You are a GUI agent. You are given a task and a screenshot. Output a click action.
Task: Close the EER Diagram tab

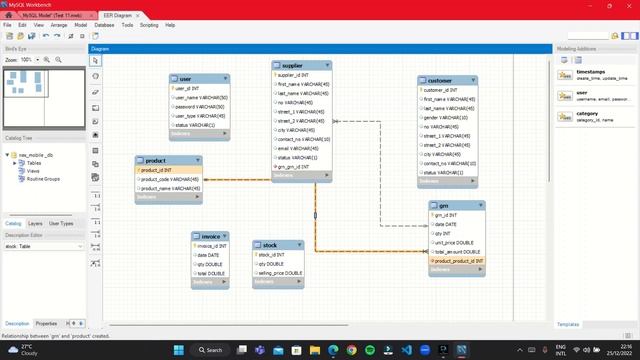point(138,16)
